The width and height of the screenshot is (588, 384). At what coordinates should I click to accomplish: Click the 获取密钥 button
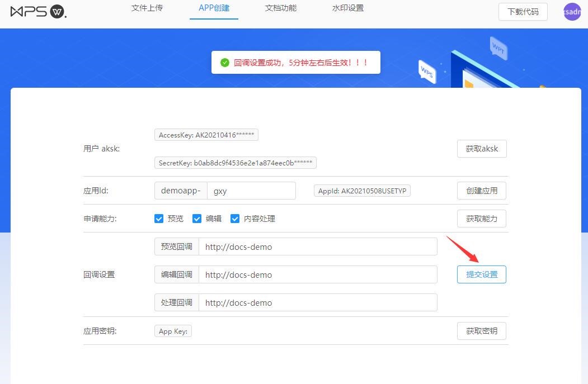point(482,331)
